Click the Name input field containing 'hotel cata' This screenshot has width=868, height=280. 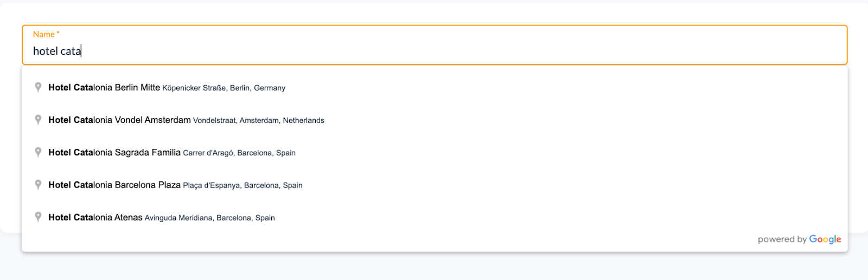(434, 45)
